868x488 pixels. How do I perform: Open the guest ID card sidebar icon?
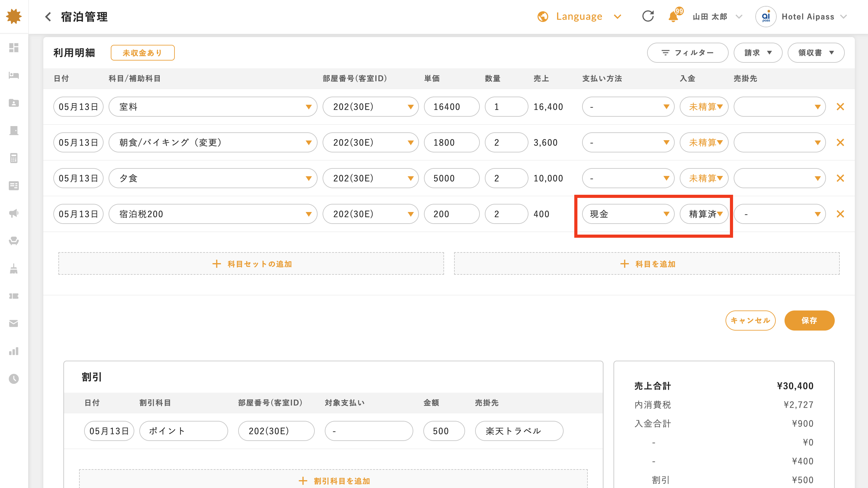[14, 103]
